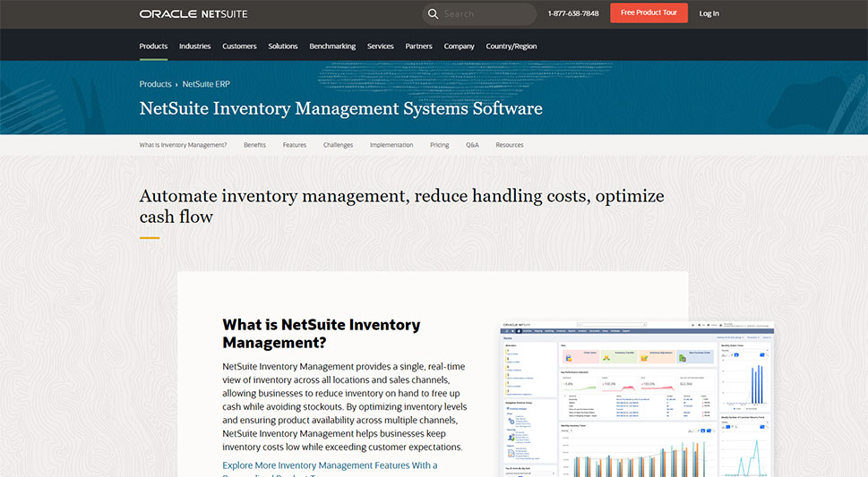Open the Products menu
The image size is (868, 477).
click(x=153, y=47)
